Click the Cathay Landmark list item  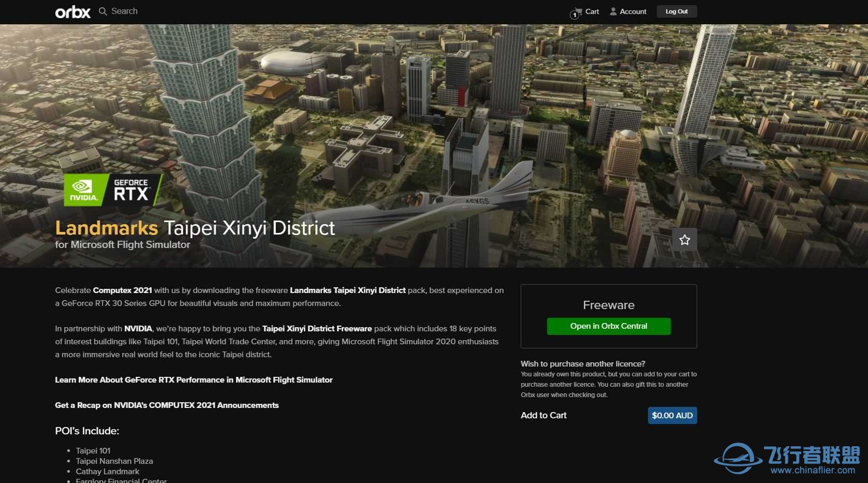108,472
